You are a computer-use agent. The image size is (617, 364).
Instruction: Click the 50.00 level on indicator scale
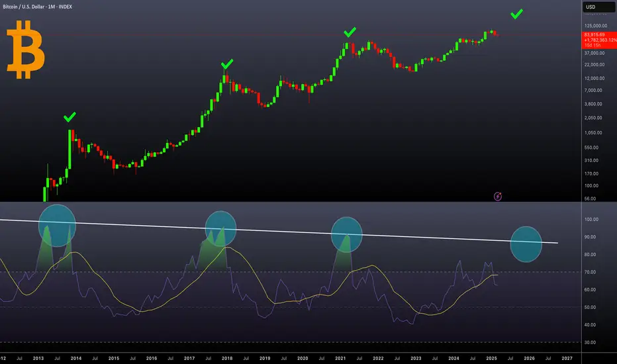point(591,307)
